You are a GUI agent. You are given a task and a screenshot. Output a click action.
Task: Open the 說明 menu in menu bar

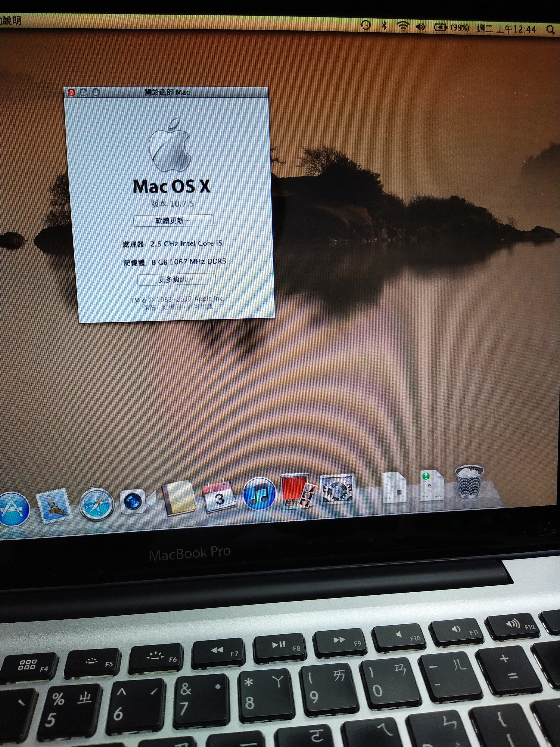(10, 20)
